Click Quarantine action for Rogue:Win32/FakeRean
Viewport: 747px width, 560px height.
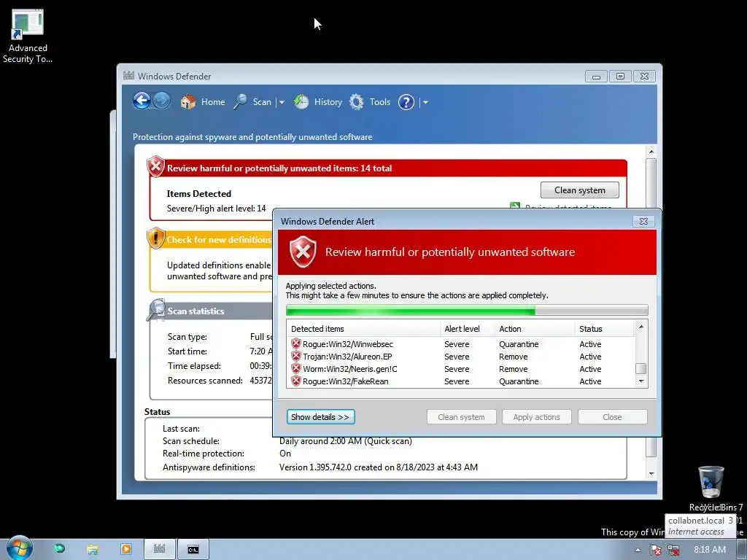[519, 381]
